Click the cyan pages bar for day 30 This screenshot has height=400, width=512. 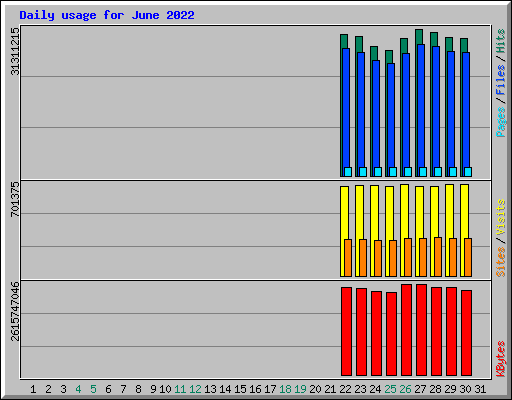coord(468,172)
